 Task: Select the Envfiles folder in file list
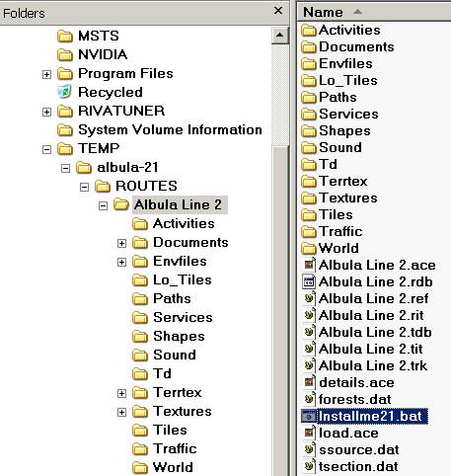click(x=345, y=64)
